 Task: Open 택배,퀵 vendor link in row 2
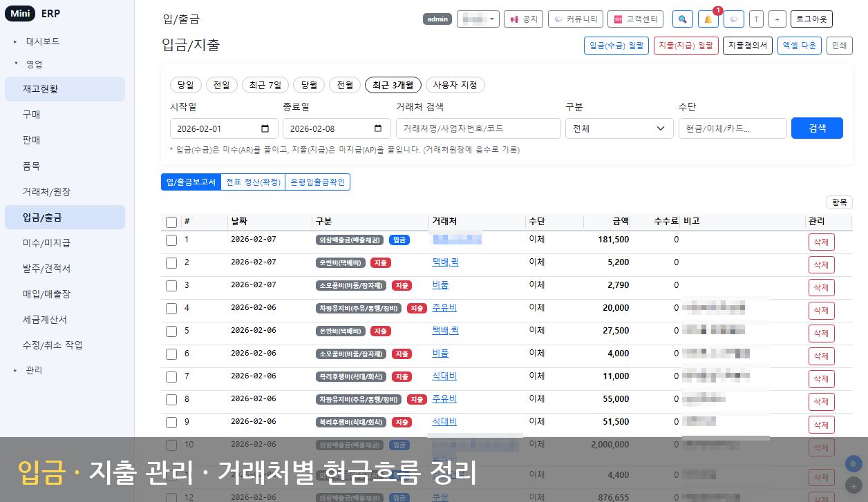click(446, 262)
